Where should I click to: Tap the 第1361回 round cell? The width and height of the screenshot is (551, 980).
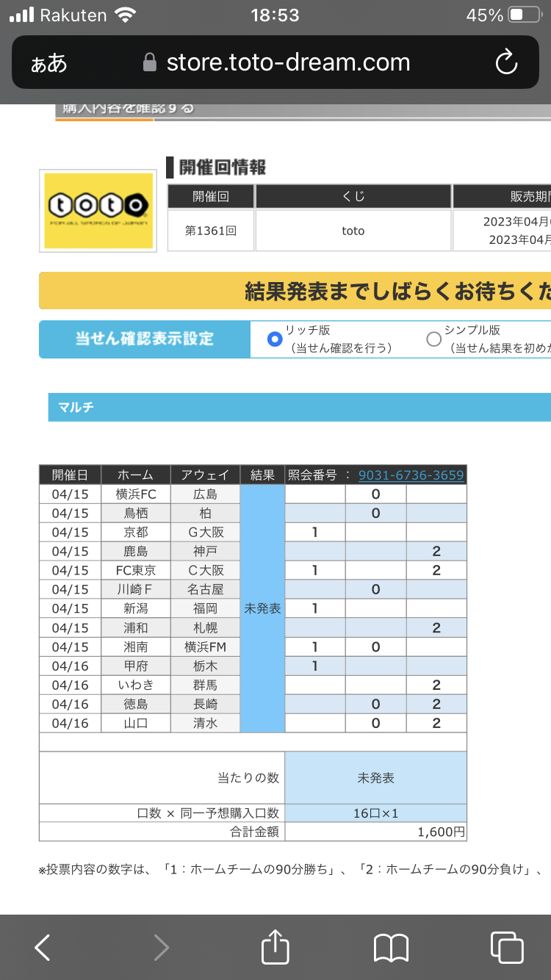(x=211, y=231)
